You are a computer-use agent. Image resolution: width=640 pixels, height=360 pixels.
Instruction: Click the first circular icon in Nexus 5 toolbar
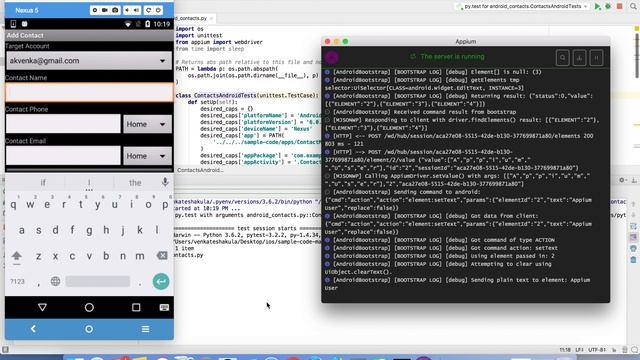(x=95, y=10)
